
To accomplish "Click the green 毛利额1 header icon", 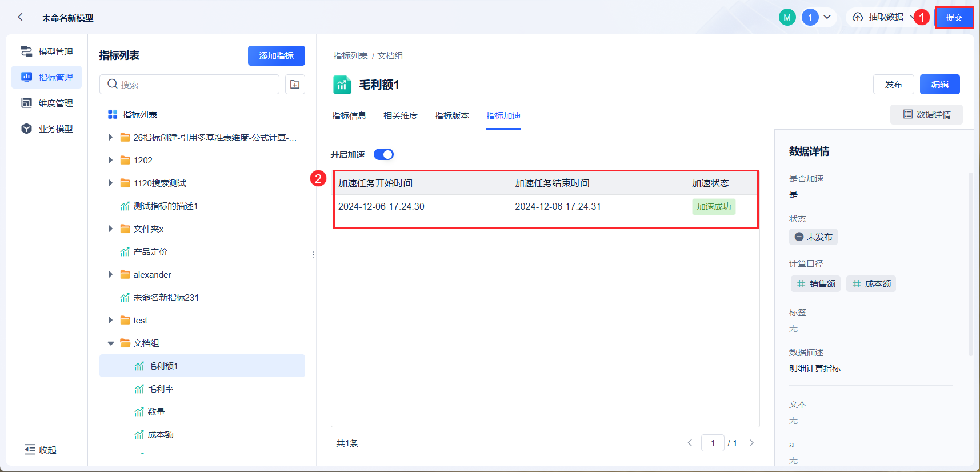I will click(x=342, y=85).
